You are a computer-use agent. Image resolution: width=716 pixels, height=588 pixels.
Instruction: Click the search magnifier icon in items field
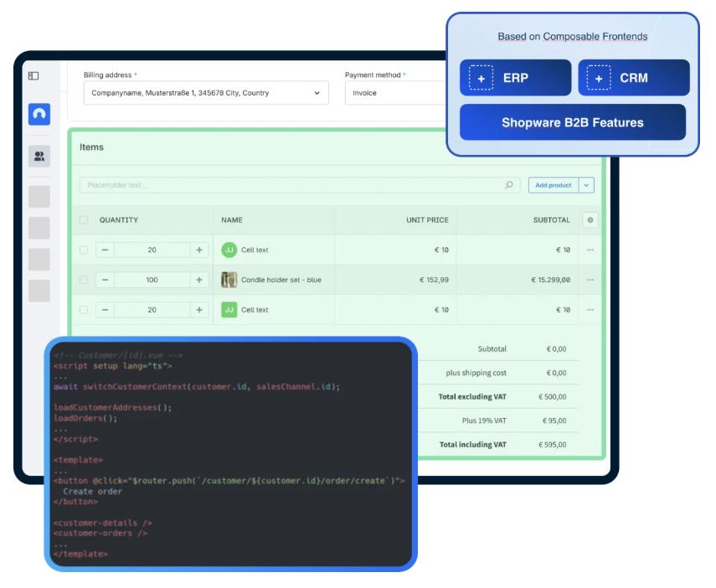coord(509,185)
